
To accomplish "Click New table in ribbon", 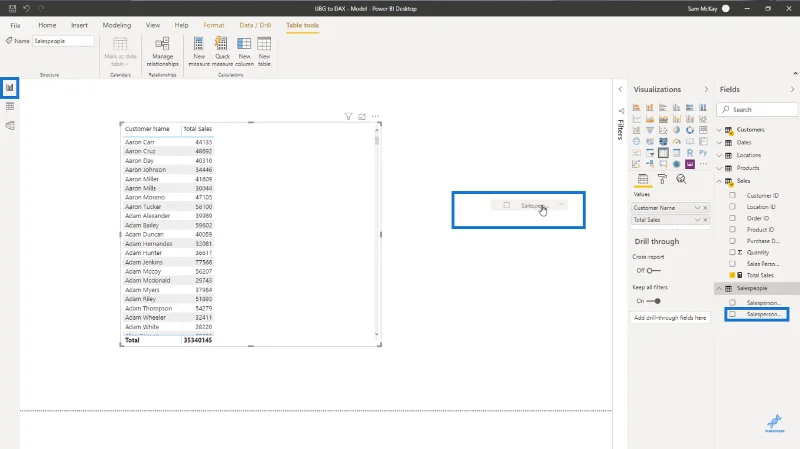I will (264, 52).
